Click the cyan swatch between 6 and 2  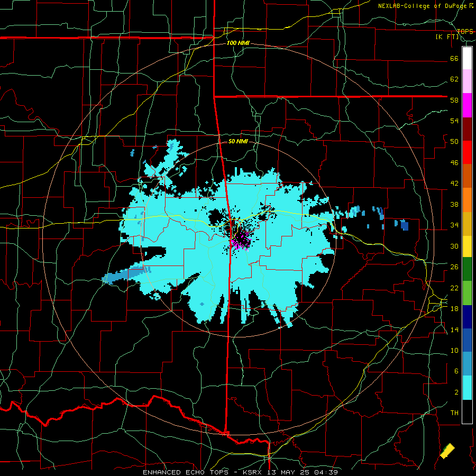pyautogui.click(x=467, y=388)
